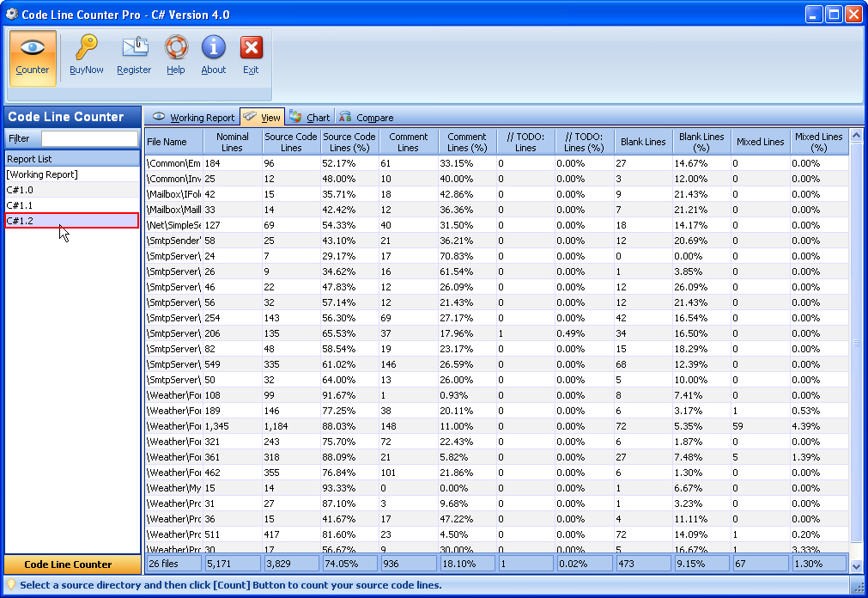
Task: Click the Filter input field
Action: coord(89,138)
